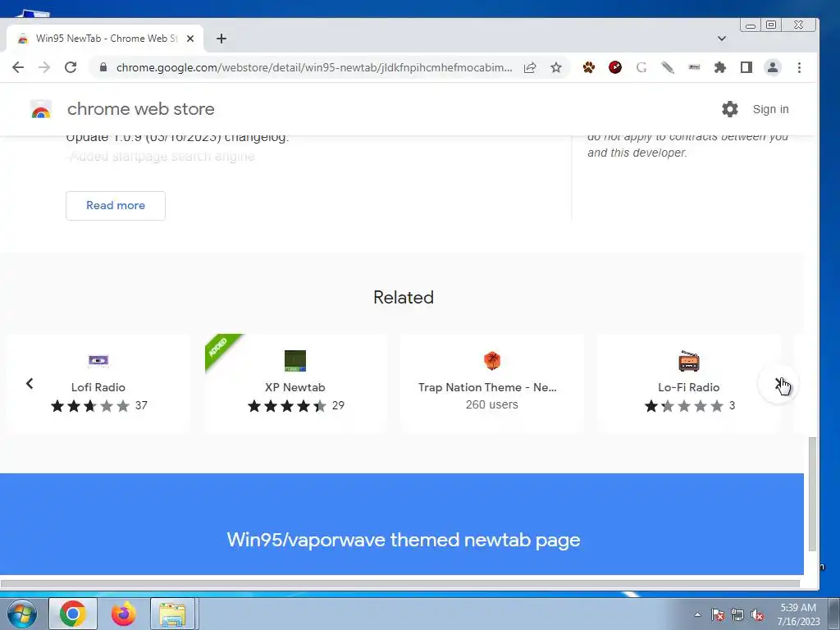Open the Extensions puzzle menu
The width and height of the screenshot is (840, 630).
pyautogui.click(x=720, y=67)
